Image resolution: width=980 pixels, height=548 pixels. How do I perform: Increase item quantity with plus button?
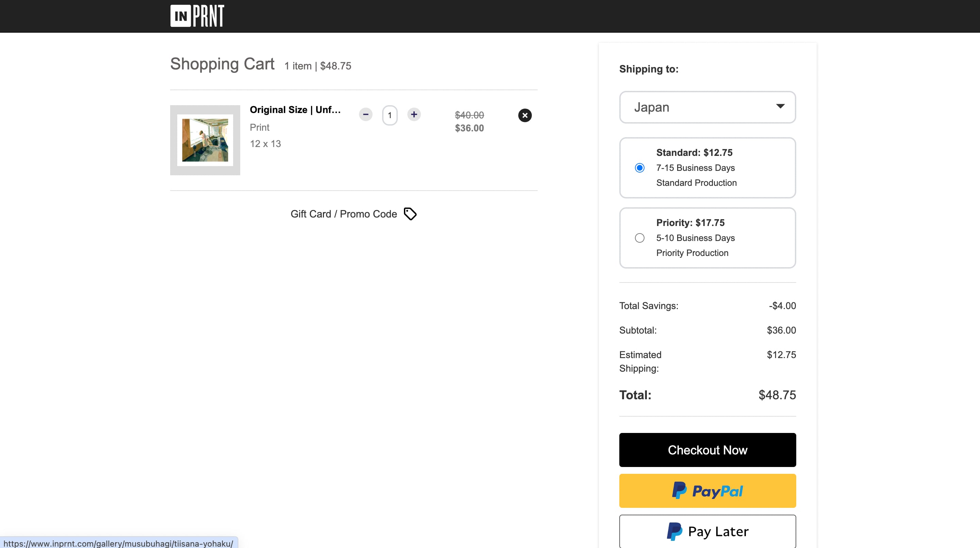coord(414,114)
